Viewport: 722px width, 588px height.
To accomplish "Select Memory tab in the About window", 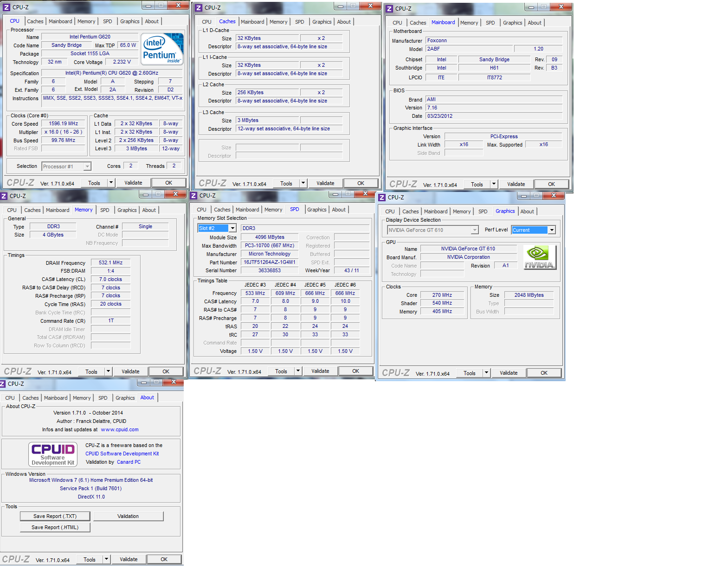I will coord(82,398).
